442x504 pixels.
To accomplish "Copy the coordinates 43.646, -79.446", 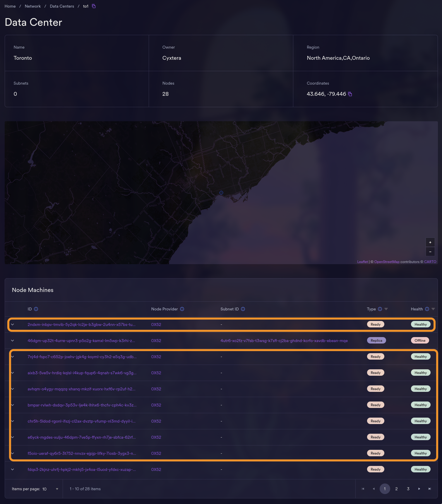I will click(350, 94).
